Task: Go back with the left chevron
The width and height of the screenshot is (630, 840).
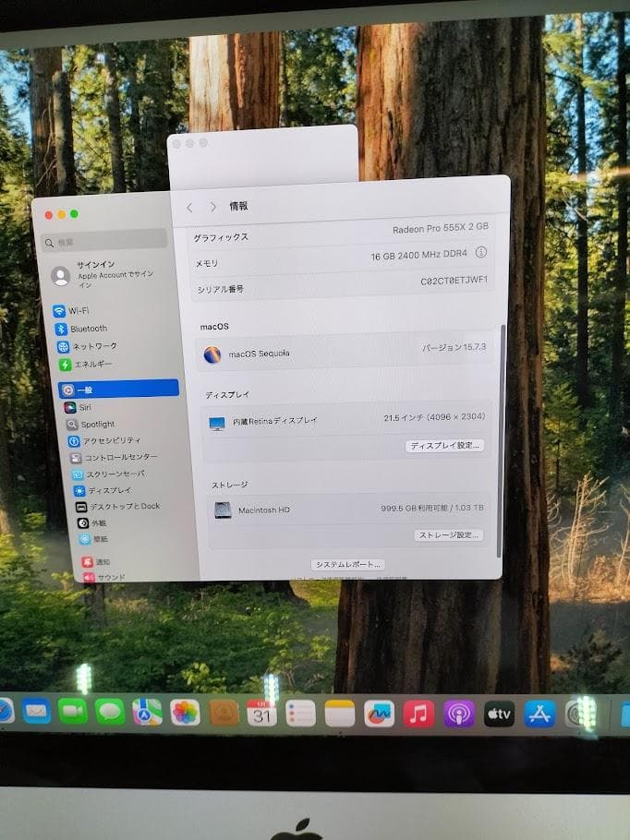Action: click(189, 208)
